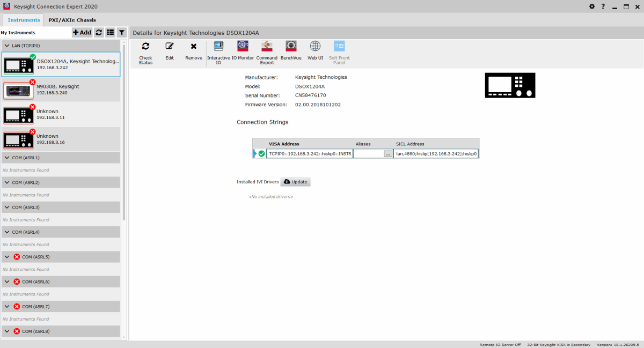Collapse the COM (ASRL1) group
Screen dimensions: 644x348
[6, 158]
